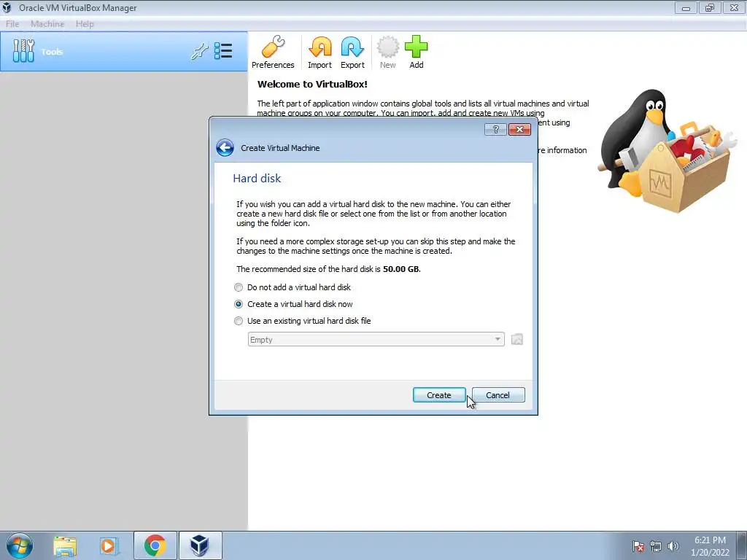
Task: Click the Tux penguin toolbox illustration
Action: point(667,150)
